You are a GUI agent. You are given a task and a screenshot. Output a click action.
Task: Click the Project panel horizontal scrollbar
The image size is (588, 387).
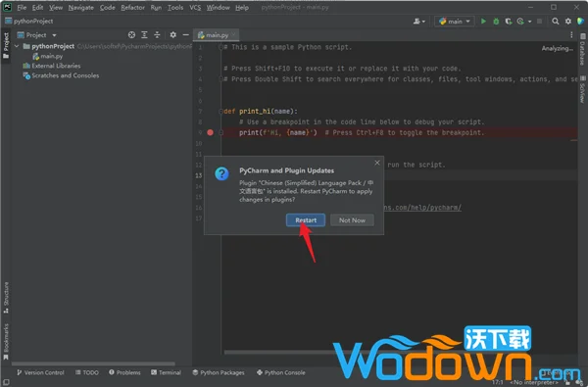[x=93, y=363]
